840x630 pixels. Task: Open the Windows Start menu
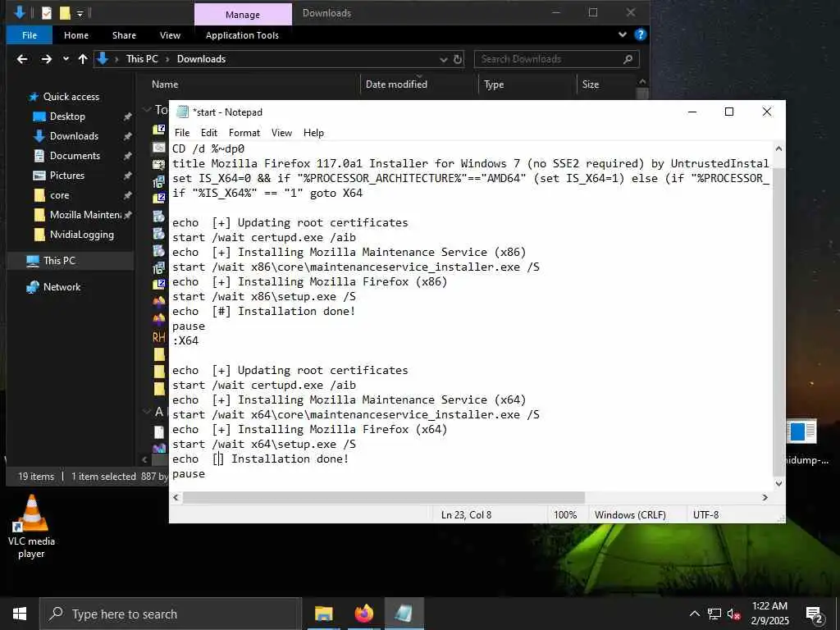click(x=20, y=614)
